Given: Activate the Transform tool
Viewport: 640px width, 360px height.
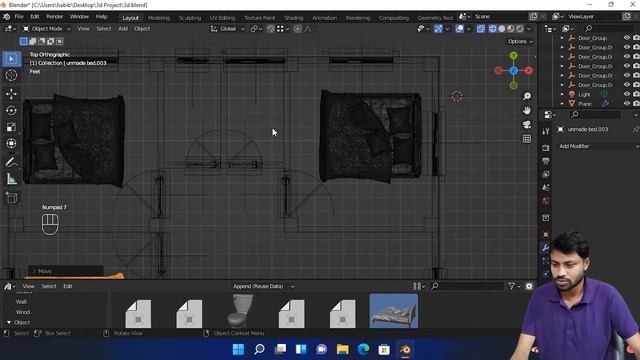Looking at the screenshot, I should tap(11, 144).
